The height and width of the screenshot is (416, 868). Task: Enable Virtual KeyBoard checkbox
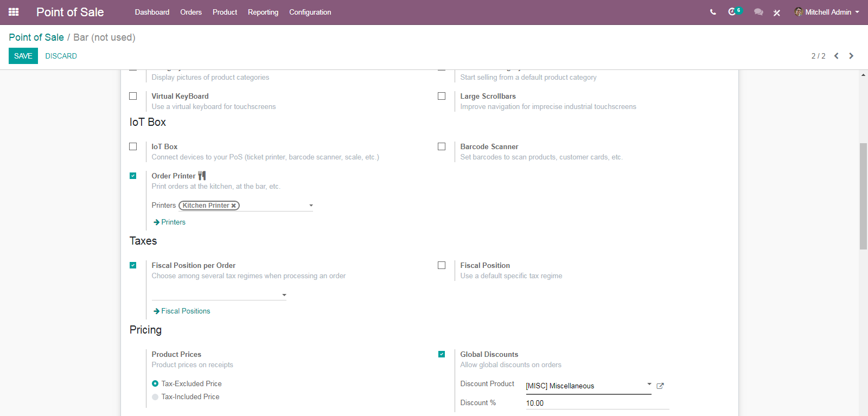(133, 96)
